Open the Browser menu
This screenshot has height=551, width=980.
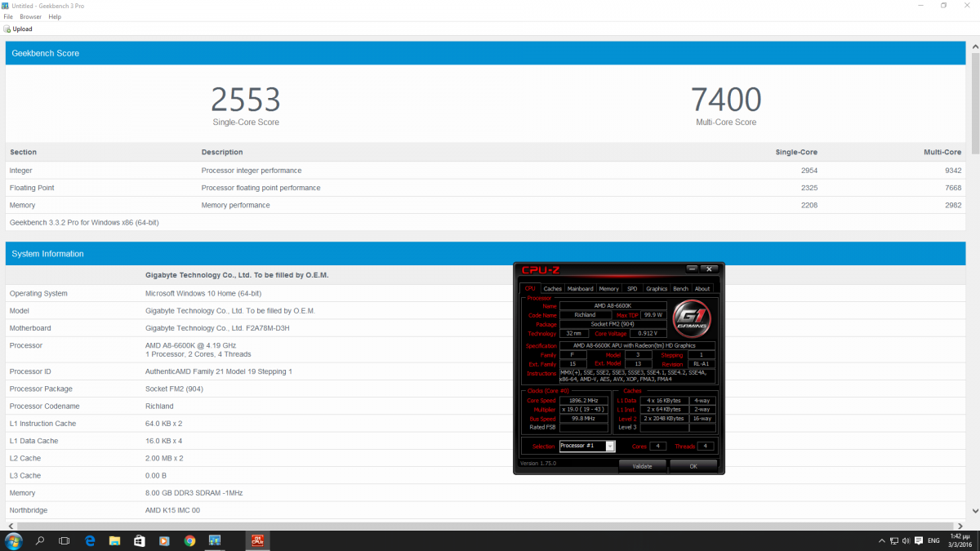(30, 16)
